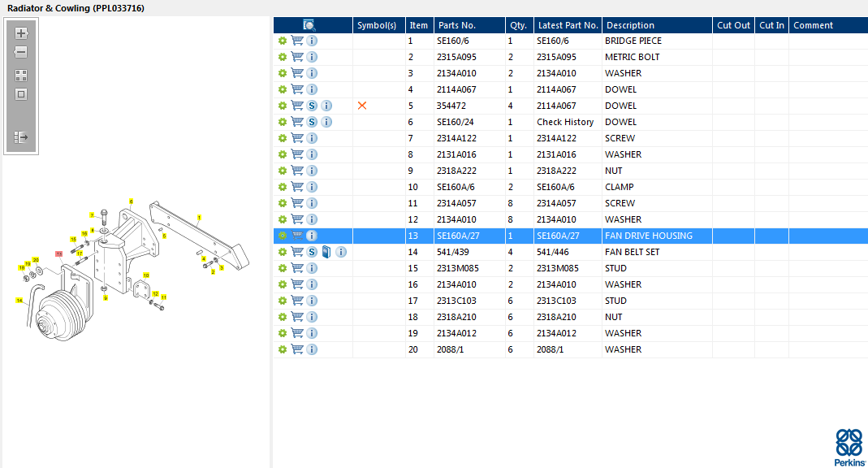Click 'Check History' in DOWEL row
This screenshot has width=868, height=468.
[x=565, y=122]
